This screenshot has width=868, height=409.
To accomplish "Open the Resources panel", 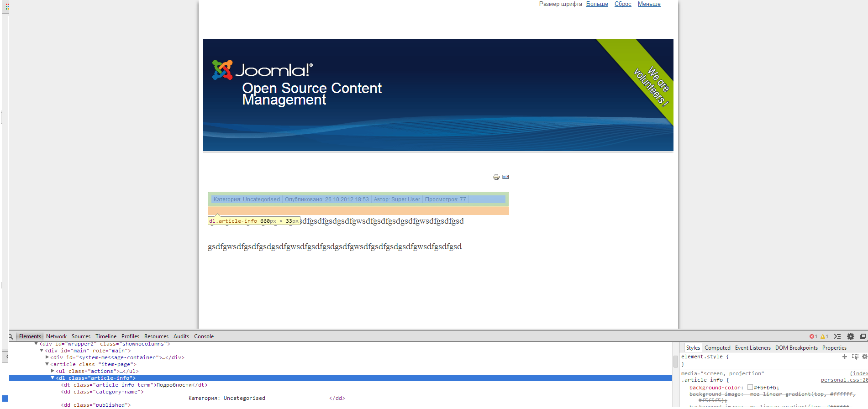I will [156, 336].
